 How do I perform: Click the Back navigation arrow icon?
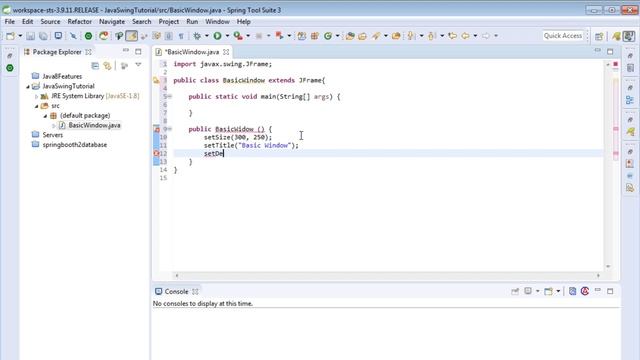point(465,36)
